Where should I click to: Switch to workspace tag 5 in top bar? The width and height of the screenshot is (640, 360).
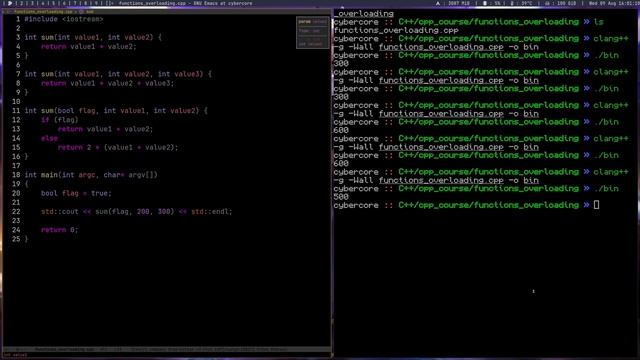[53, 3]
